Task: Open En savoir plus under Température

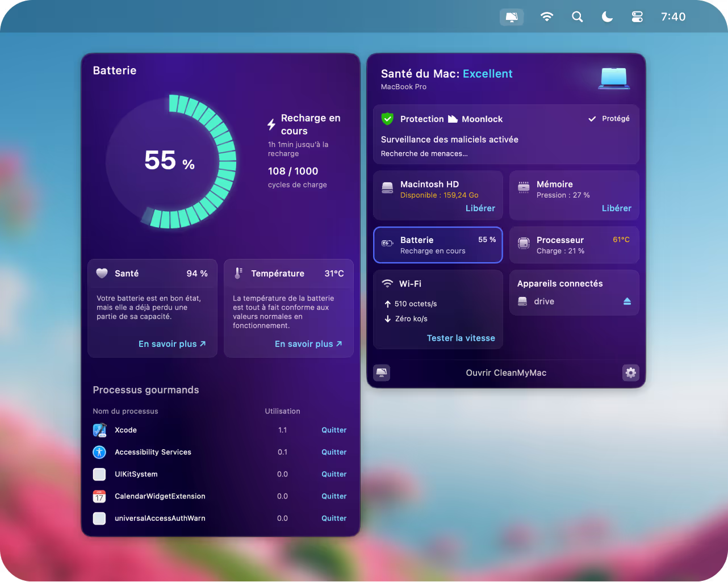Action: (308, 344)
